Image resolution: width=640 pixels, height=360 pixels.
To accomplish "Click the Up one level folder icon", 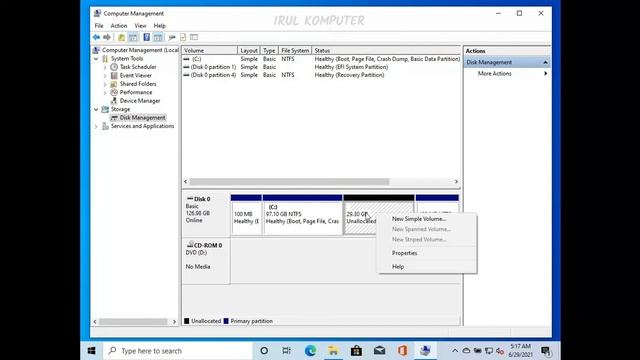I will (x=121, y=37).
